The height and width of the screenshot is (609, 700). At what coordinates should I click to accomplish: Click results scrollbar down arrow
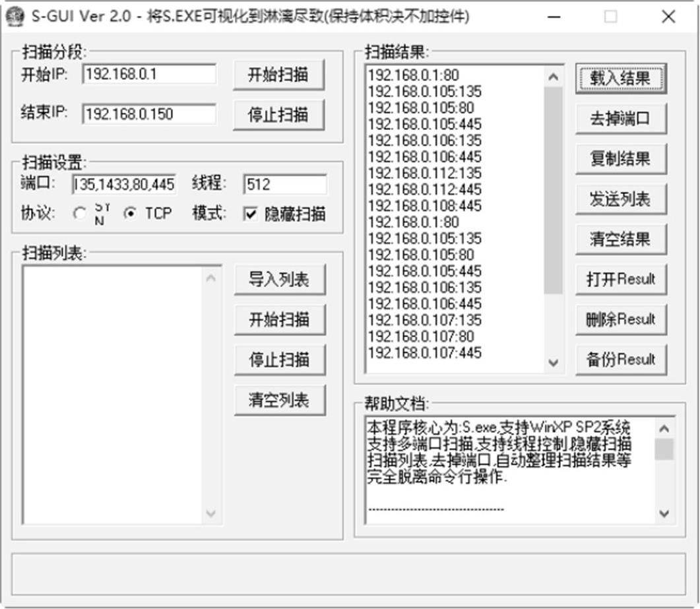(x=554, y=362)
